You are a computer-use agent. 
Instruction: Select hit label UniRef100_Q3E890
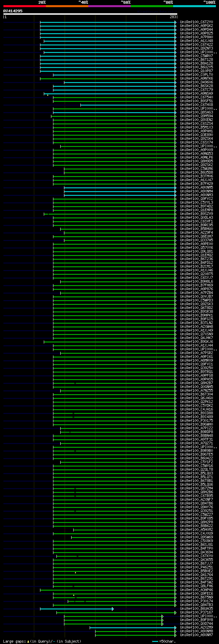tap(196, 135)
